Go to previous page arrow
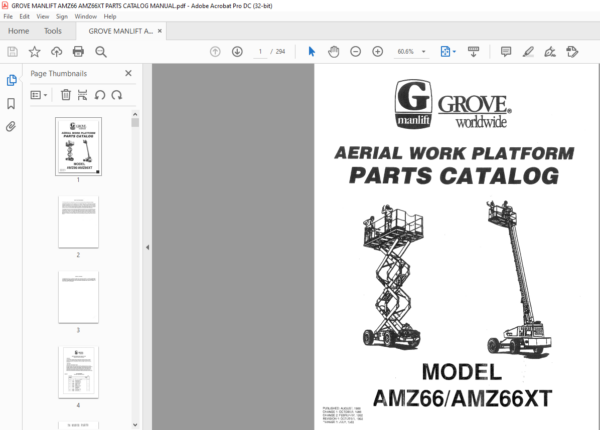The height and width of the screenshot is (430, 600). (215, 52)
